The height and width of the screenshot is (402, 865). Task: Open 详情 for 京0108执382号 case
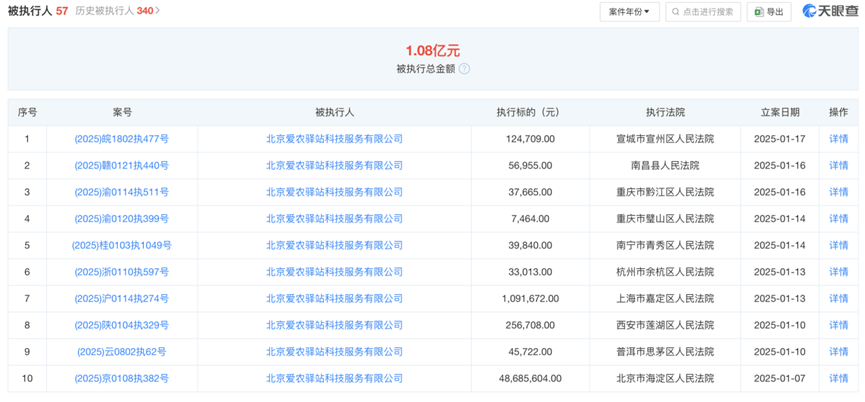(839, 378)
